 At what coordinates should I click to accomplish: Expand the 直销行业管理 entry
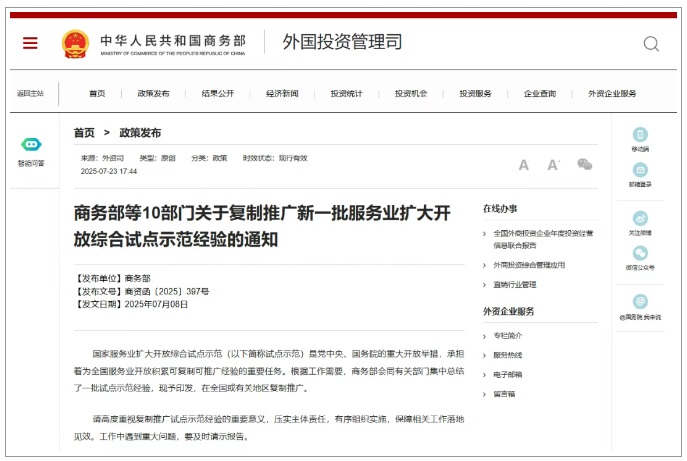coord(514,284)
